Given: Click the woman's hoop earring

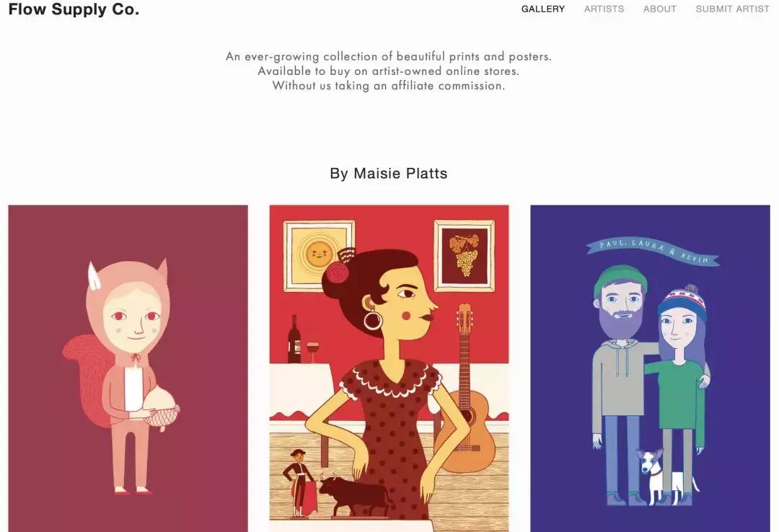Looking at the screenshot, I should (x=373, y=319).
